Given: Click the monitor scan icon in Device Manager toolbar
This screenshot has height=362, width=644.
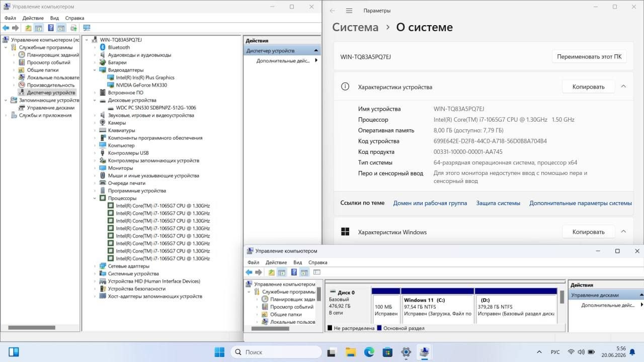Looking at the screenshot, I should 87,28.
